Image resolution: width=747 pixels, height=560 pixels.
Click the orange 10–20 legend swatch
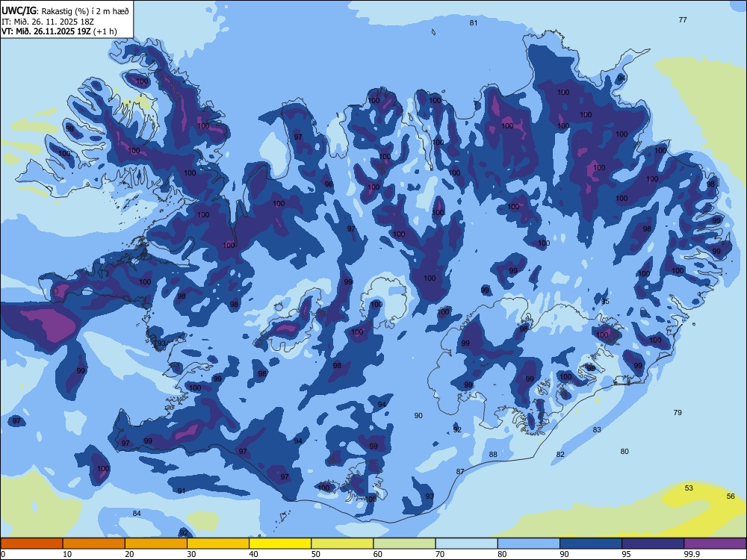[94, 544]
